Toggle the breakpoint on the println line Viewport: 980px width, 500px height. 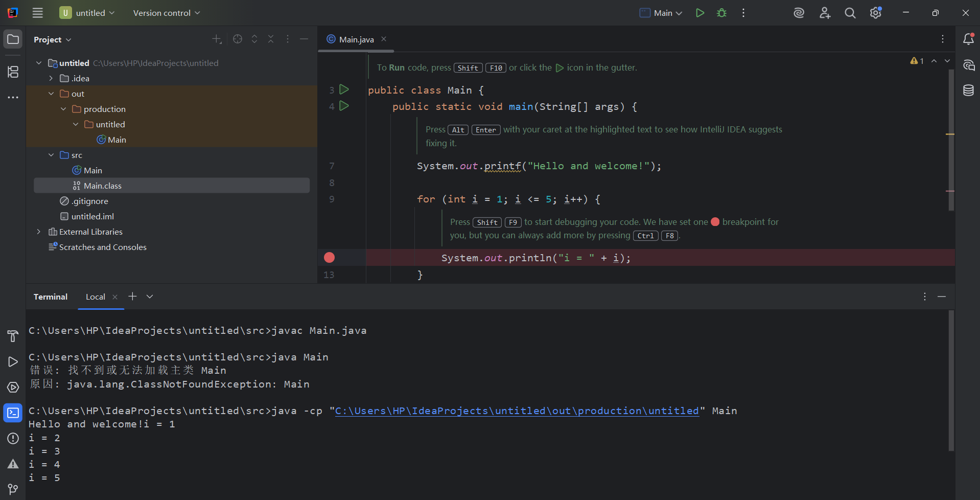pyautogui.click(x=330, y=258)
